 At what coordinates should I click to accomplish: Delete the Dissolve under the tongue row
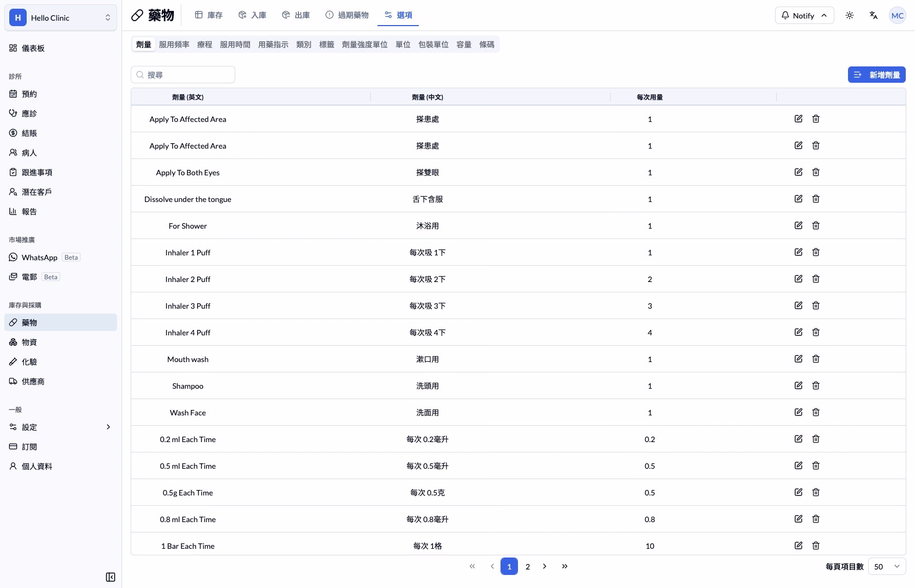[816, 199]
